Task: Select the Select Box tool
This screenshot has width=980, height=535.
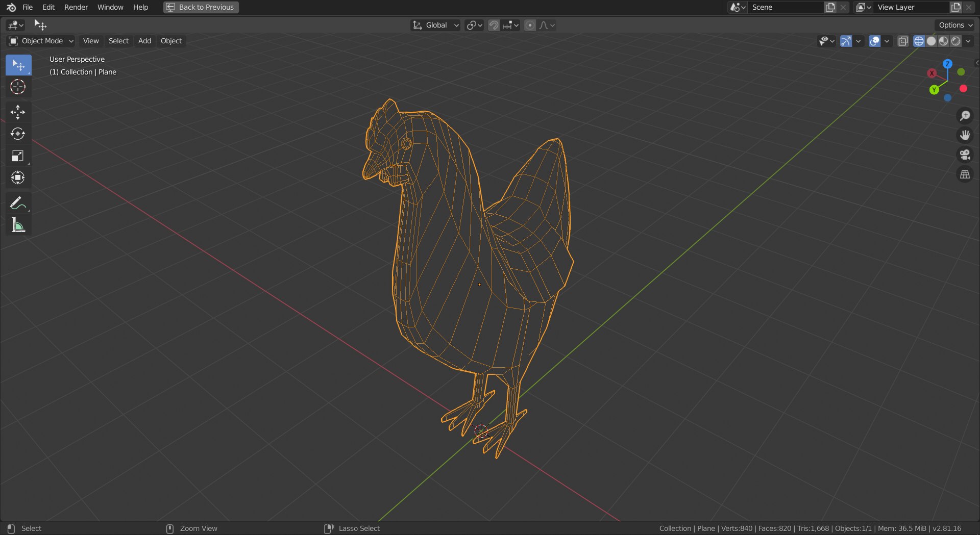Action: 18,65
